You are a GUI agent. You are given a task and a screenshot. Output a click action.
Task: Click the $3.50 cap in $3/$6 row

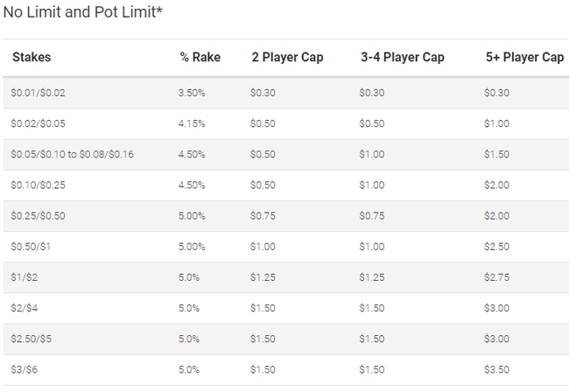click(x=497, y=370)
